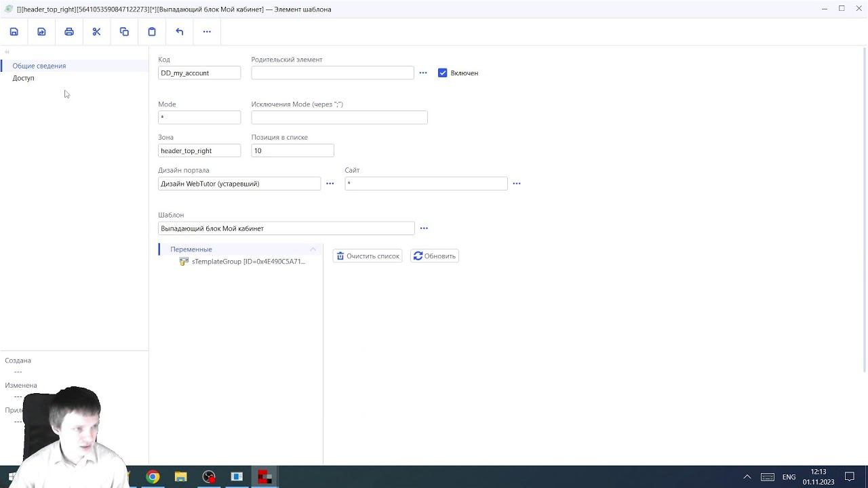
Task: Open the toolbar's more options menu
Action: pos(207,32)
